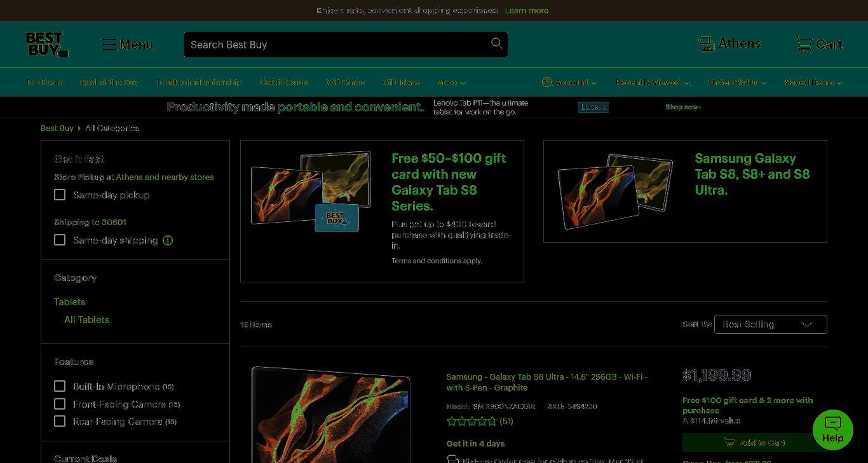Add Galaxy Tab S8 Ultra to cart
868x463 pixels.
point(755,443)
